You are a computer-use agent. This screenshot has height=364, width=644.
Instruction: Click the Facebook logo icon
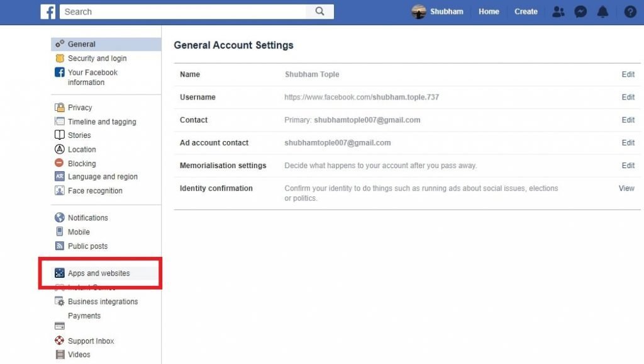pyautogui.click(x=48, y=11)
